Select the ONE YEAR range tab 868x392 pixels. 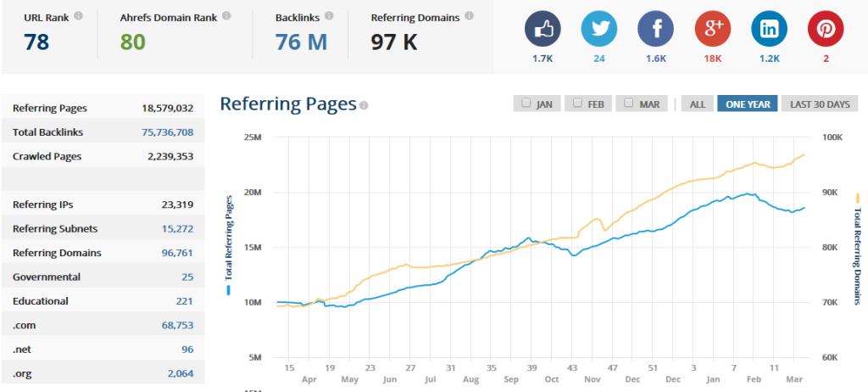pyautogui.click(x=747, y=104)
